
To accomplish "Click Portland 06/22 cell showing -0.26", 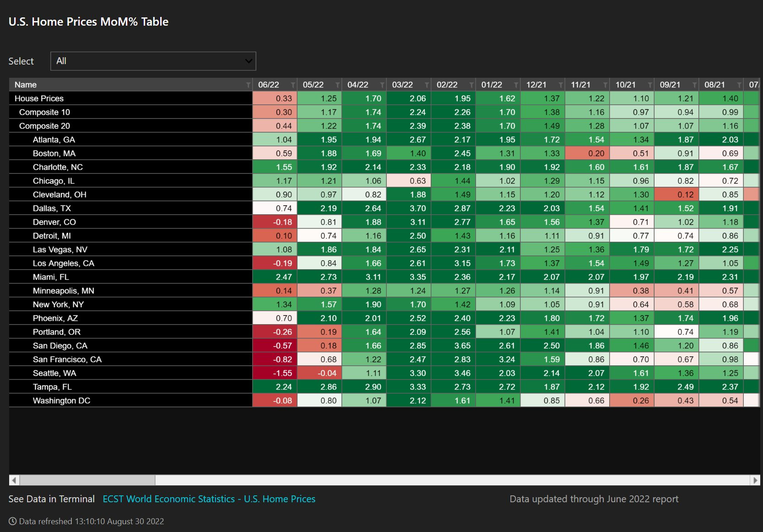I will (x=275, y=332).
